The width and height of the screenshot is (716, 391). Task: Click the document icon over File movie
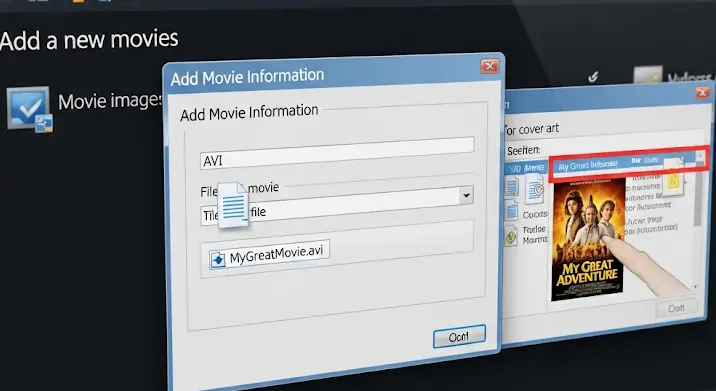pos(233,205)
